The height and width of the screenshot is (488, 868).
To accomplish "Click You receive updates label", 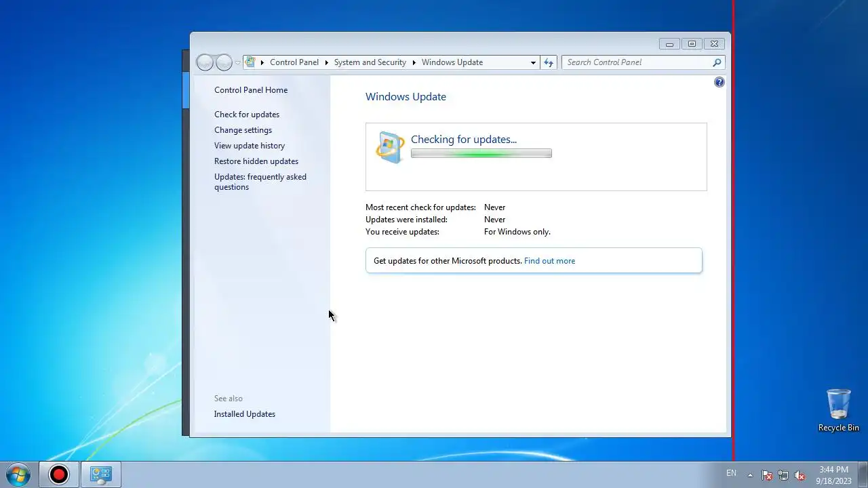I will coord(402,232).
